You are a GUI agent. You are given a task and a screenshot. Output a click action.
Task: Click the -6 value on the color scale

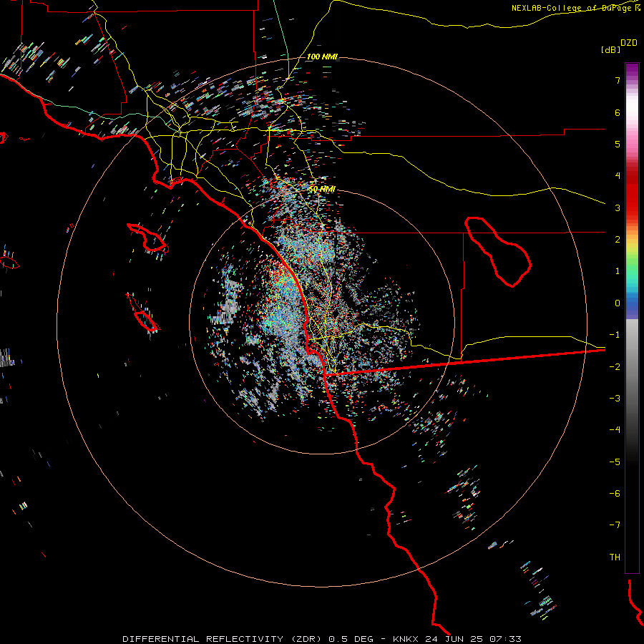pyautogui.click(x=615, y=493)
